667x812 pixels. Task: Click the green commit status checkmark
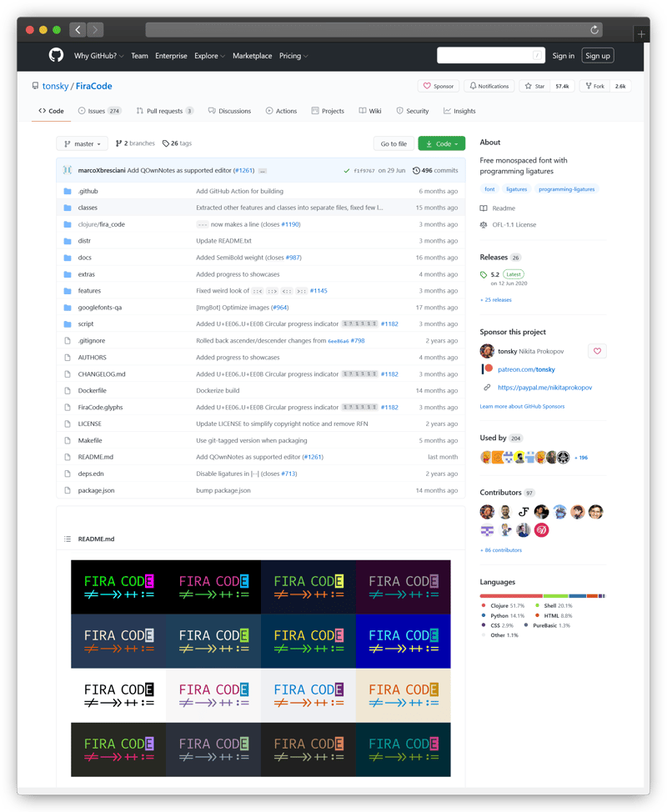tap(347, 171)
